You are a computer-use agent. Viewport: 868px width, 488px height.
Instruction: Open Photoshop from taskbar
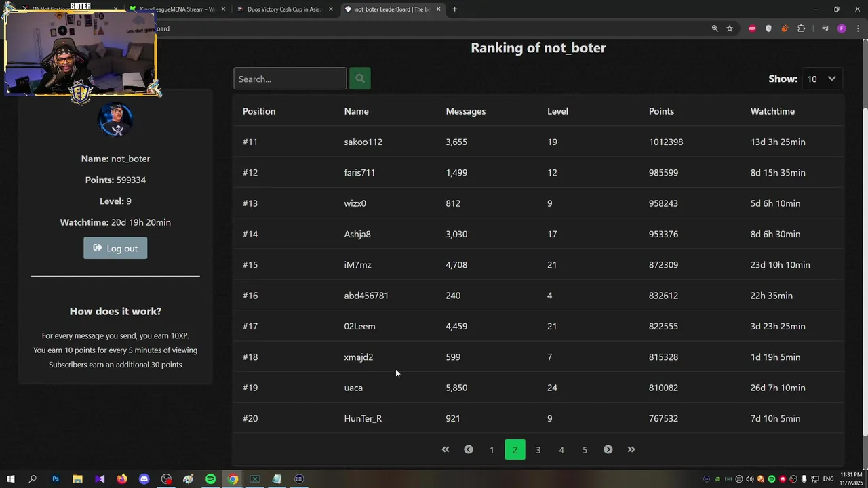point(56,479)
